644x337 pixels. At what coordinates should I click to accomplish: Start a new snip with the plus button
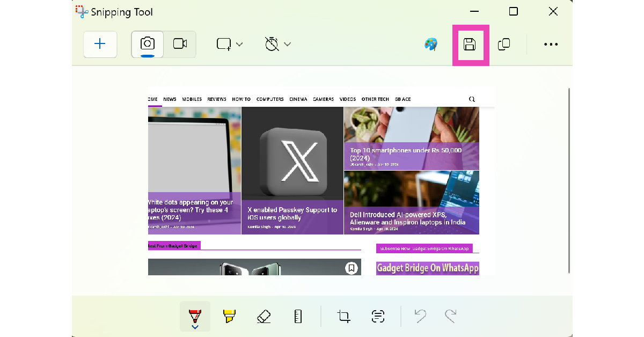[x=100, y=44]
